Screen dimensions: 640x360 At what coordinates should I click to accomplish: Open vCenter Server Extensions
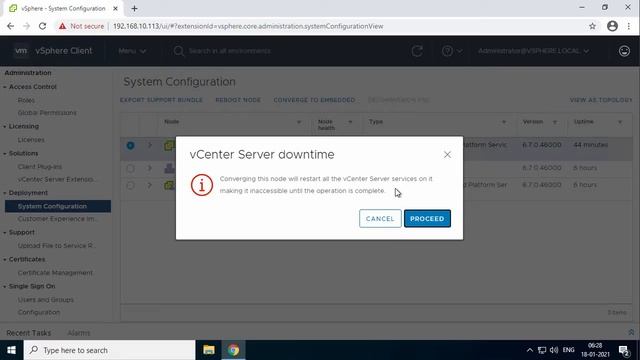tap(57, 179)
